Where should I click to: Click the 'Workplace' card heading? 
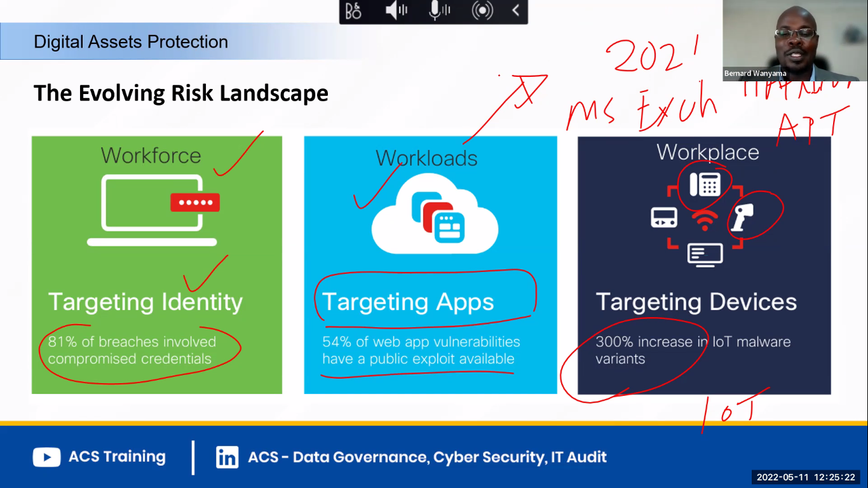pos(708,152)
